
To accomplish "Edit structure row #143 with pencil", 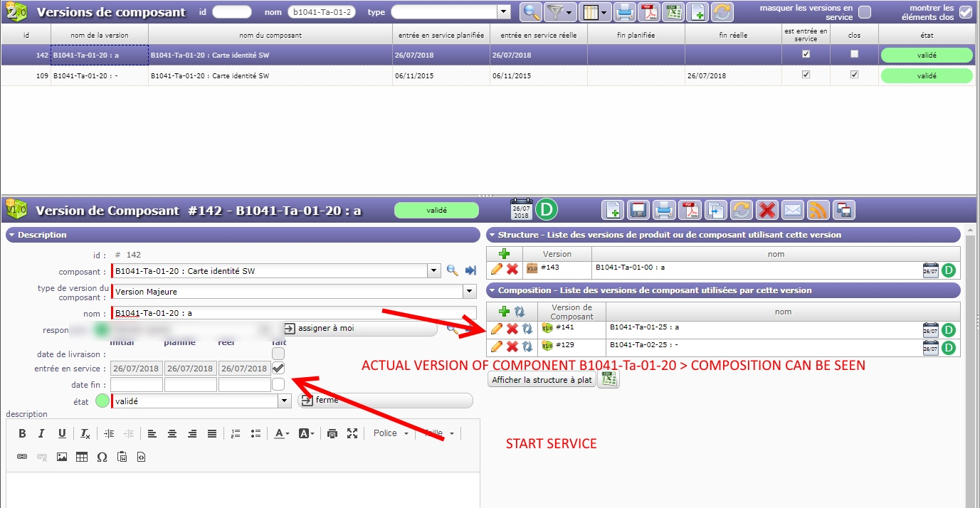I will [497, 269].
